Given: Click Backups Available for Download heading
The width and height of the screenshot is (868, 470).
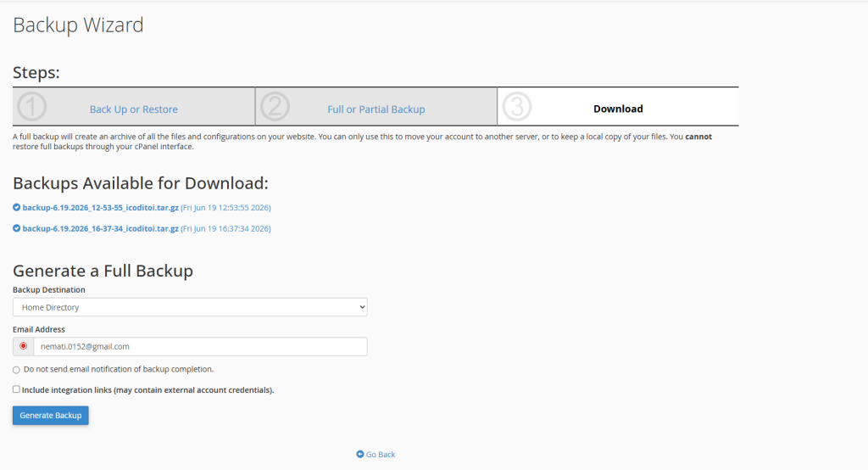Looking at the screenshot, I should pyautogui.click(x=141, y=183).
